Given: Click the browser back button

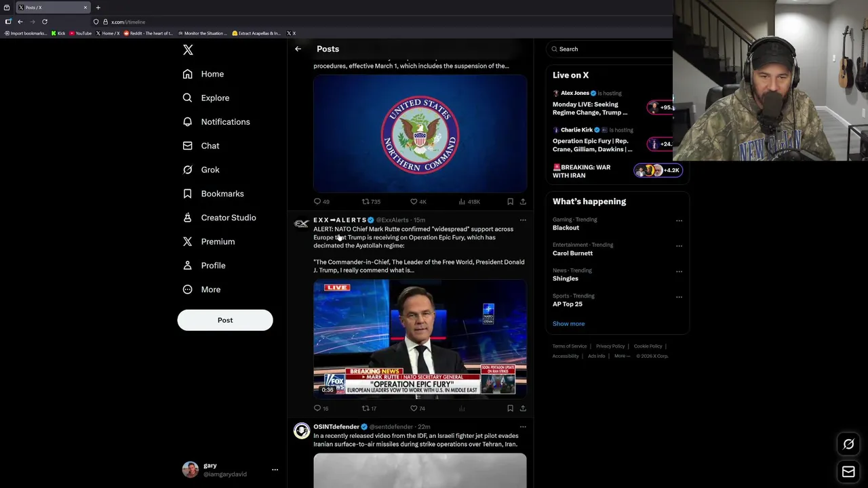Looking at the screenshot, I should 20,22.
